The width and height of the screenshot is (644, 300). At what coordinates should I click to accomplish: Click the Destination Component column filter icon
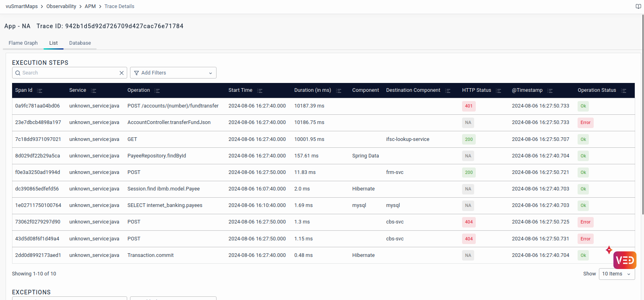(448, 91)
